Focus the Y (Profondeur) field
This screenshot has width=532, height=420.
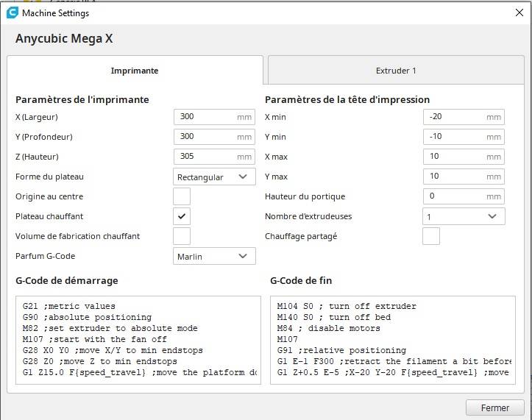coord(206,137)
